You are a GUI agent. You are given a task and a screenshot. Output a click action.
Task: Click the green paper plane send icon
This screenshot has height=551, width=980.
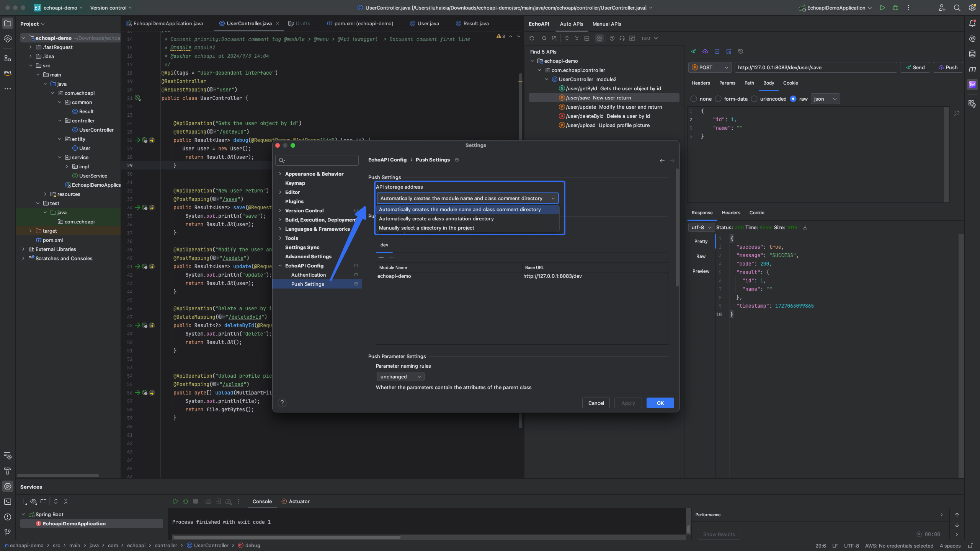tap(693, 51)
